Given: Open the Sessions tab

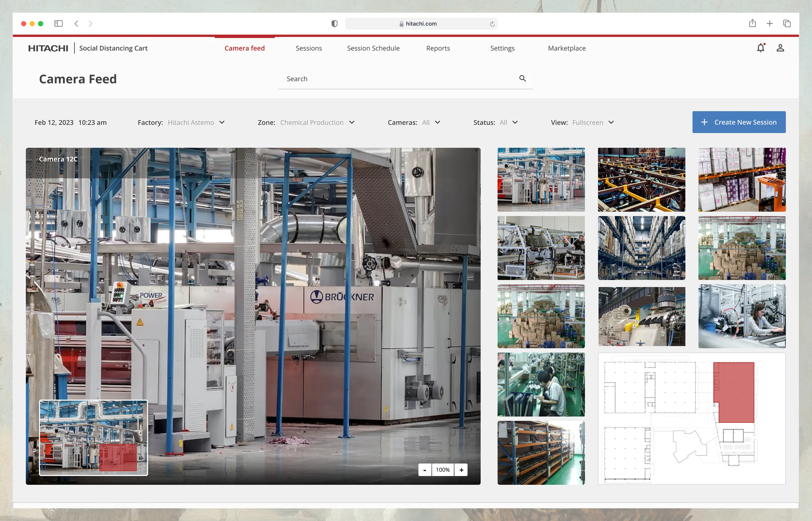Looking at the screenshot, I should tap(309, 48).
